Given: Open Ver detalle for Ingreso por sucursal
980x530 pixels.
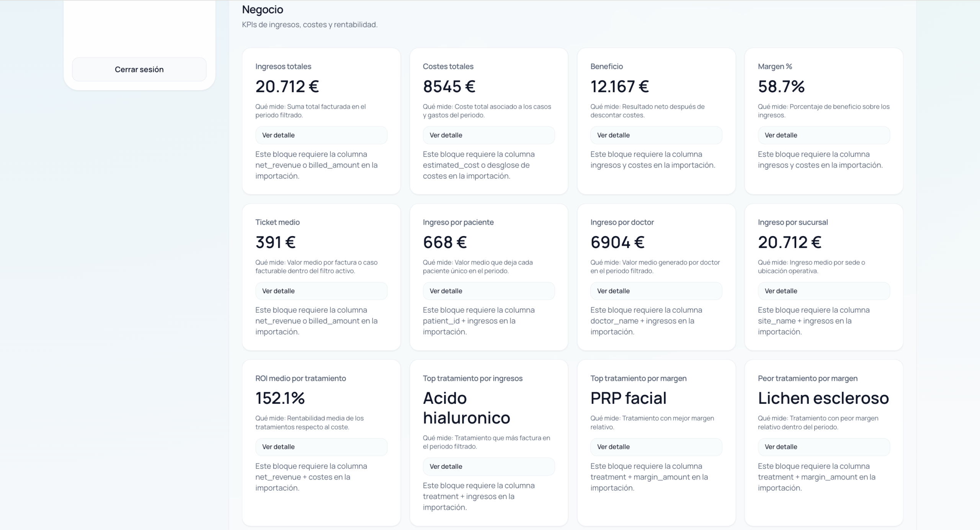Looking at the screenshot, I should [824, 291].
